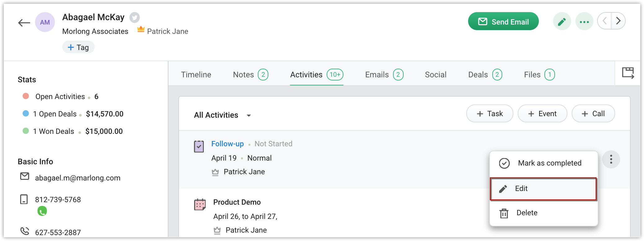
Task: Click the panel layout icon beside tabs
Action: (628, 73)
